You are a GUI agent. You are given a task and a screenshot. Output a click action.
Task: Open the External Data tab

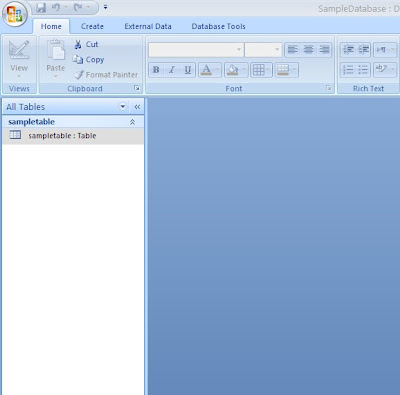click(148, 26)
